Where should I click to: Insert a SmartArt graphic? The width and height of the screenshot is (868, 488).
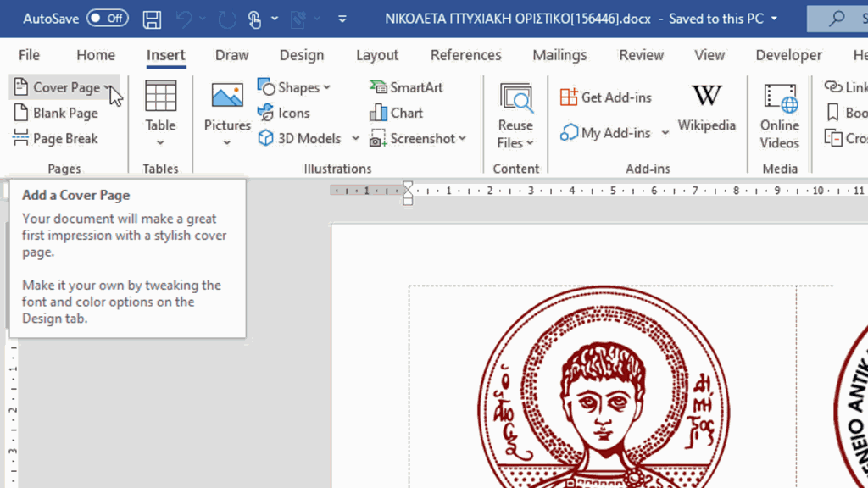coord(406,87)
